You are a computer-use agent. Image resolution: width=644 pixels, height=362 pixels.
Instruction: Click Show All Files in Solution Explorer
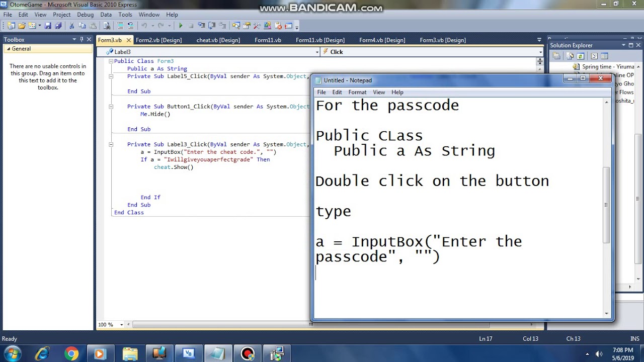[x=570, y=56]
